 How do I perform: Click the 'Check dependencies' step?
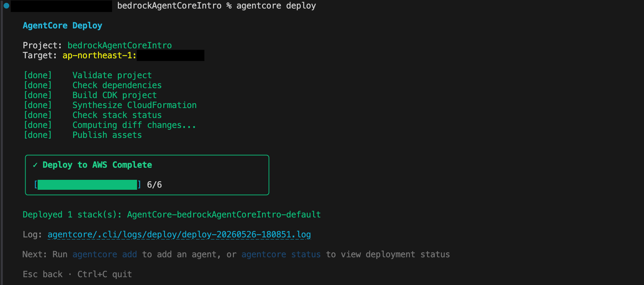click(x=117, y=85)
